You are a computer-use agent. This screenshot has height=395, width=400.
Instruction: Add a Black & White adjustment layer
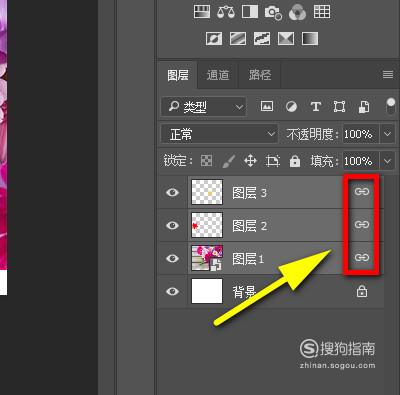pyautogui.click(x=250, y=12)
